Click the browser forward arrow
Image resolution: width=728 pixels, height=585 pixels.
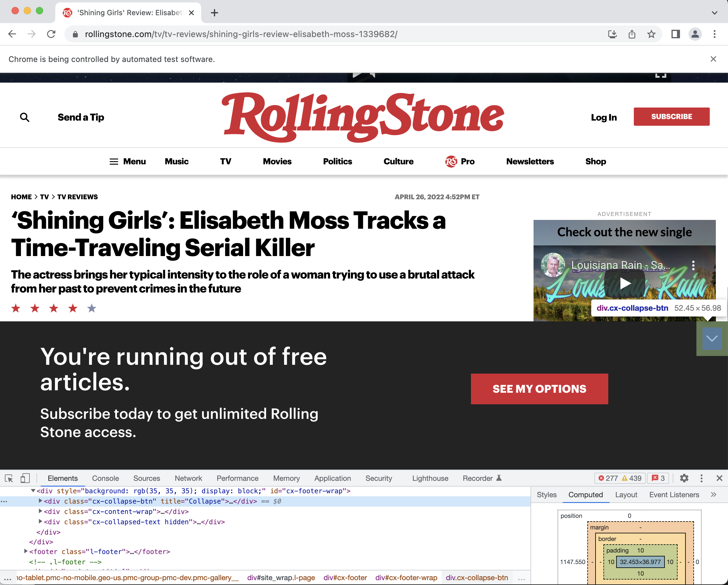pos(31,34)
